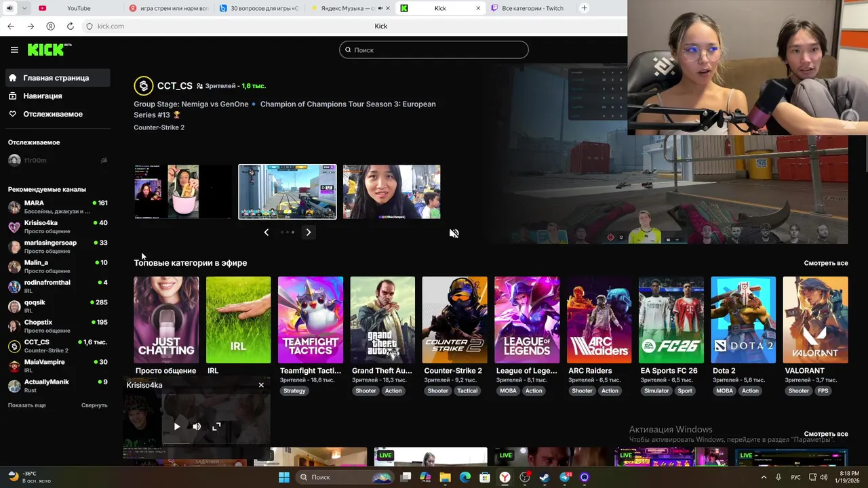Go to previous carousel stream arrow
The image size is (868, 488).
tap(266, 232)
